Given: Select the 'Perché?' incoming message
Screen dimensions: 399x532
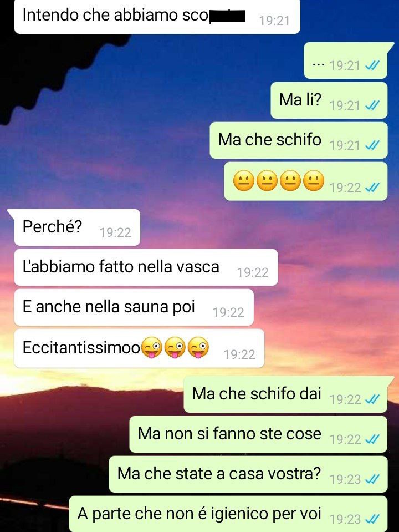Looking at the screenshot, I should click(77, 227).
